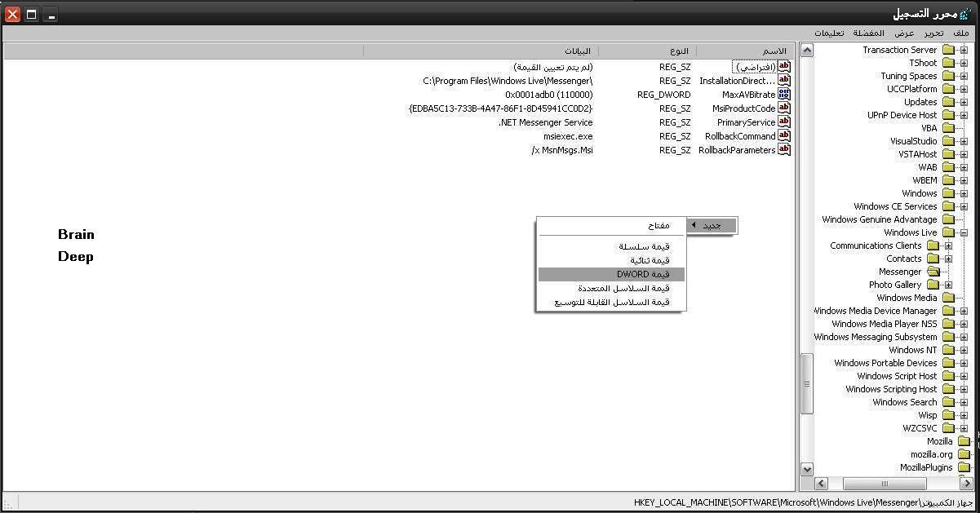Image resolution: width=980 pixels, height=513 pixels.
Task: Click the Photo Gallery folder icon
Action: coord(933,285)
